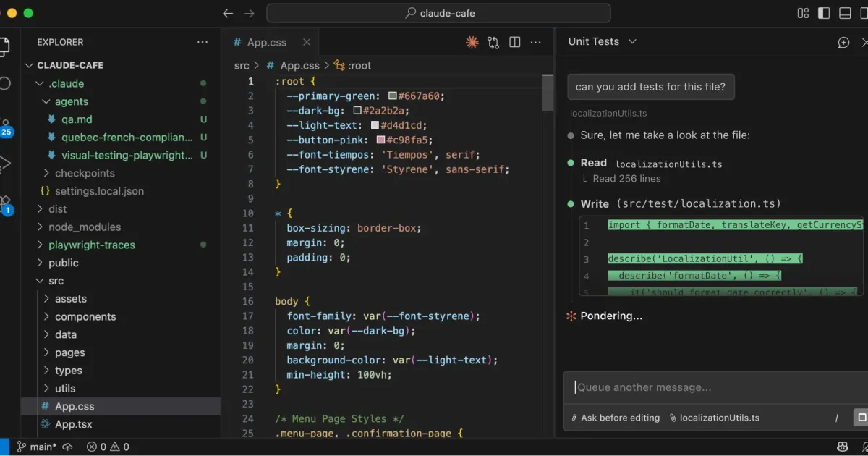
Task: Click the #2a2b2a dark-bg color swatch
Action: 357,110
